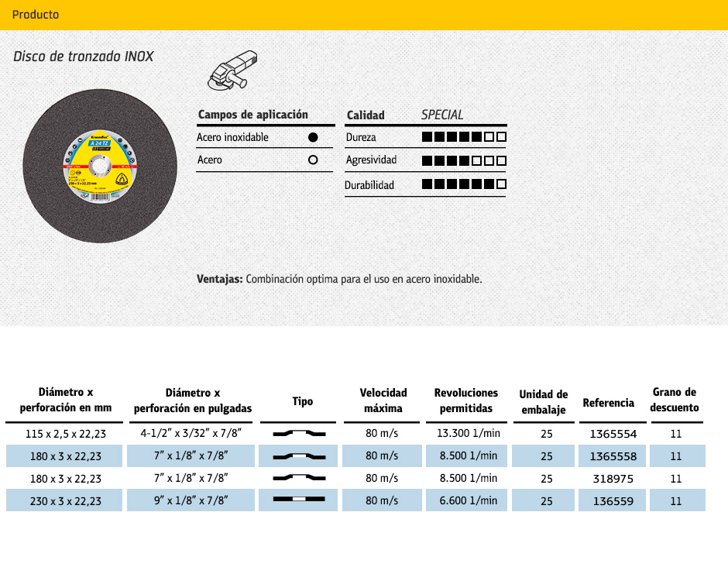Click the last empty square in Durabilidad
Viewport: 728px width, 581px height.
502,184
